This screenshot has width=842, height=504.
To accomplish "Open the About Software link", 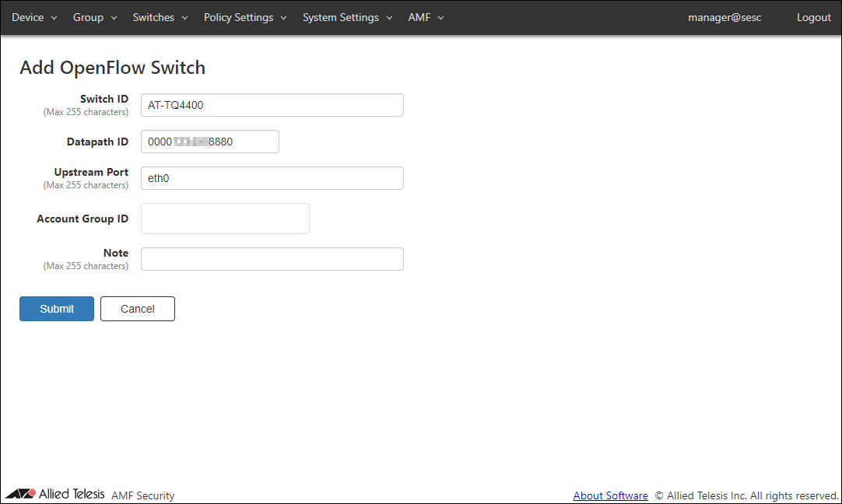I will point(610,495).
